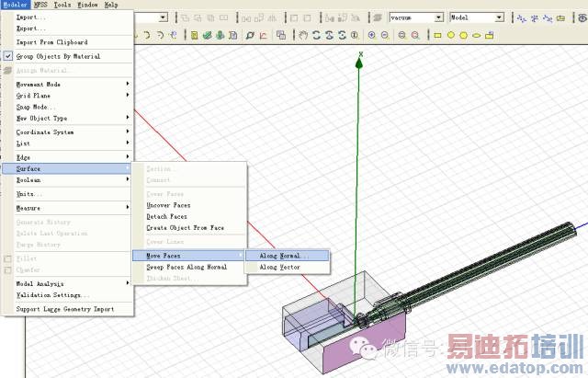Screen dimensions: 588x378
Task: Open the Window menu
Action: pyautogui.click(x=88, y=5)
